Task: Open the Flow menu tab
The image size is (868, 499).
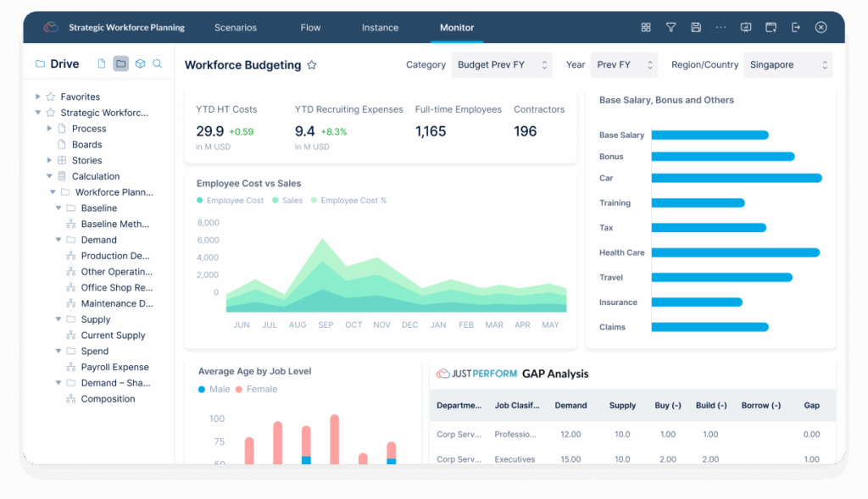Action: coord(310,26)
